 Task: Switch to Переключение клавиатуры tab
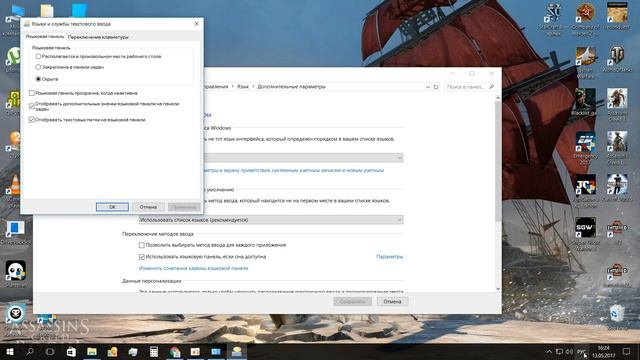pos(98,37)
